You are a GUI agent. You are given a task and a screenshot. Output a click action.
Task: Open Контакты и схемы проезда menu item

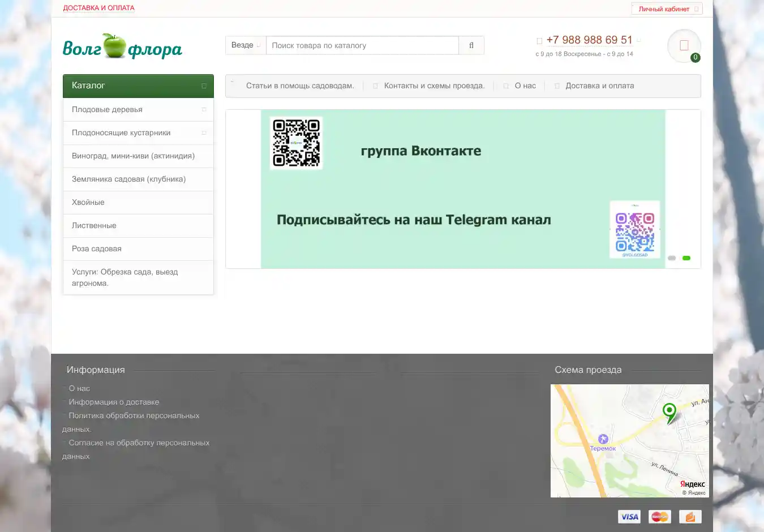434,86
